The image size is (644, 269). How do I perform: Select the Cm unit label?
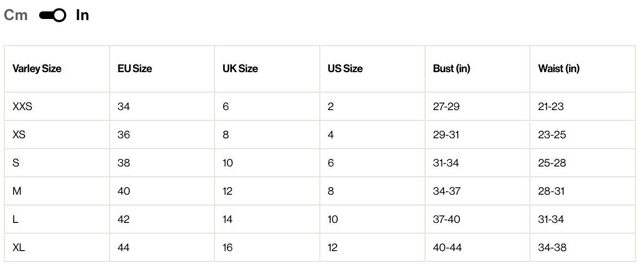pos(16,16)
